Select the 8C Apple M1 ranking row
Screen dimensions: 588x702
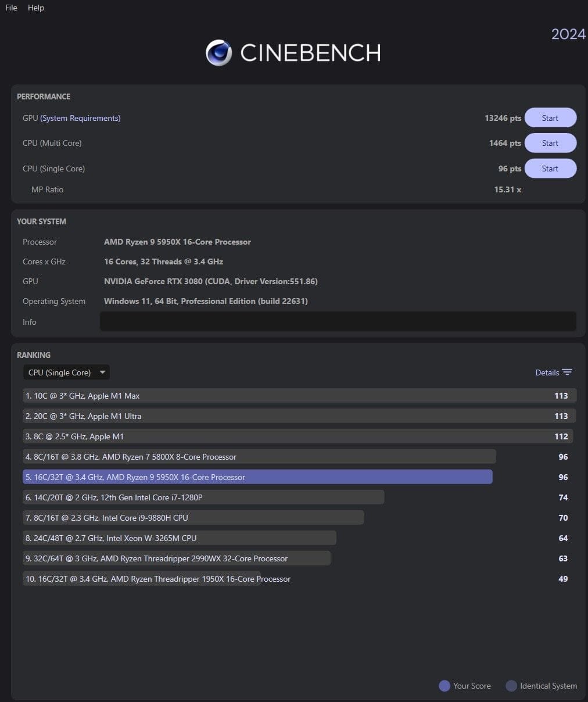point(297,436)
